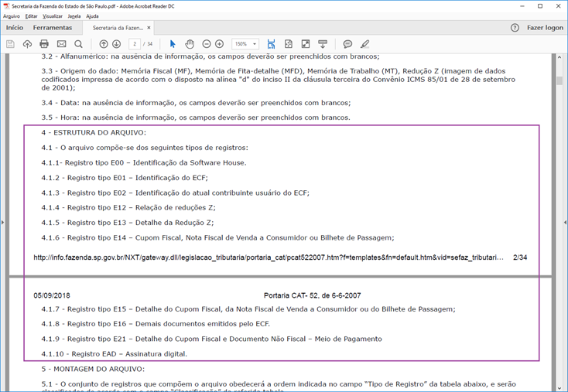
Task: Click the Save file icon
Action: [x=10, y=44]
